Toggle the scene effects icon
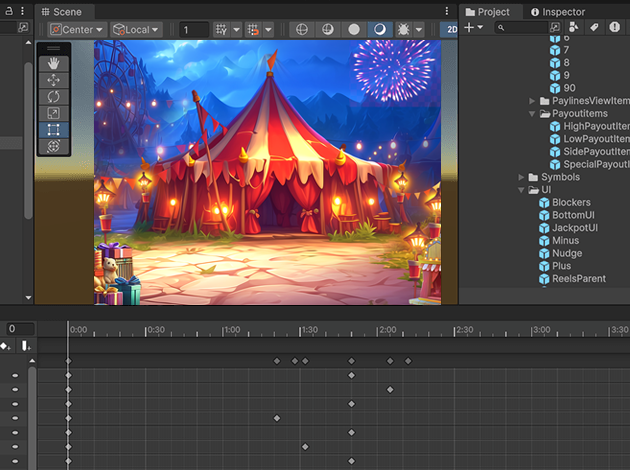This screenshot has height=470, width=630. pos(380,29)
